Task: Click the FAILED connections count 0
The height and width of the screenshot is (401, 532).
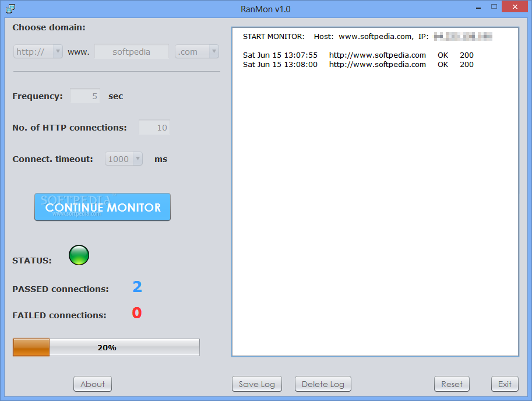Action: click(x=137, y=313)
